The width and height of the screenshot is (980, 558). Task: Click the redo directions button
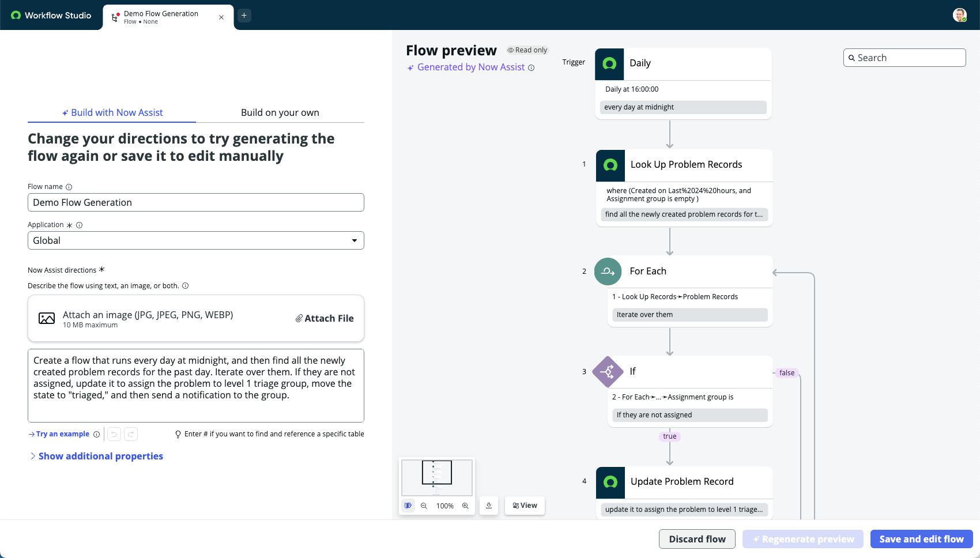pyautogui.click(x=131, y=434)
